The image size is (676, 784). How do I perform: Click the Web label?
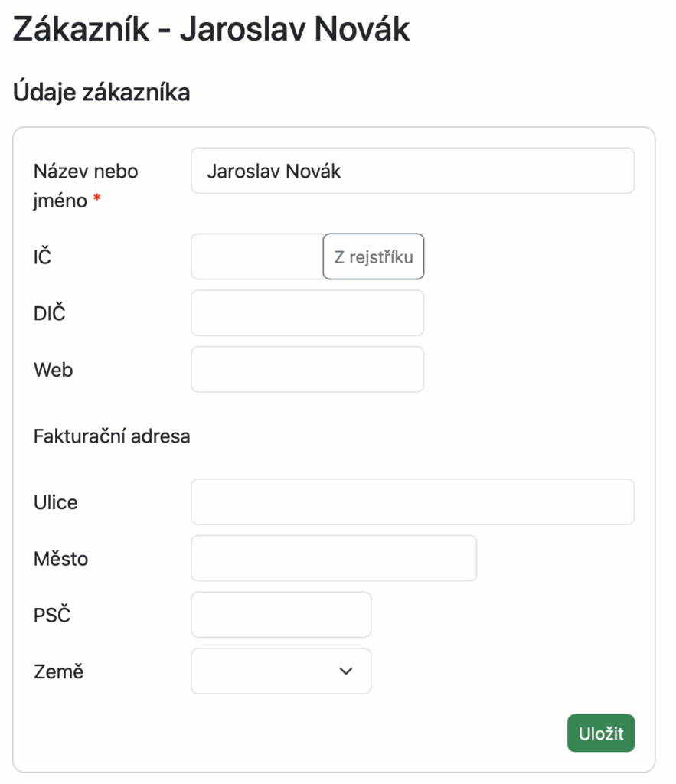tap(53, 370)
